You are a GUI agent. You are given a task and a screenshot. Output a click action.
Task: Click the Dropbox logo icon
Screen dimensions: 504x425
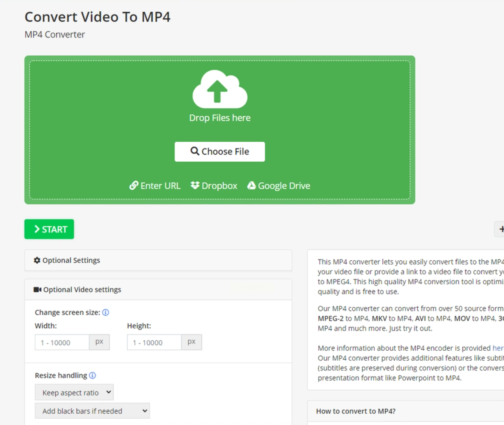195,185
